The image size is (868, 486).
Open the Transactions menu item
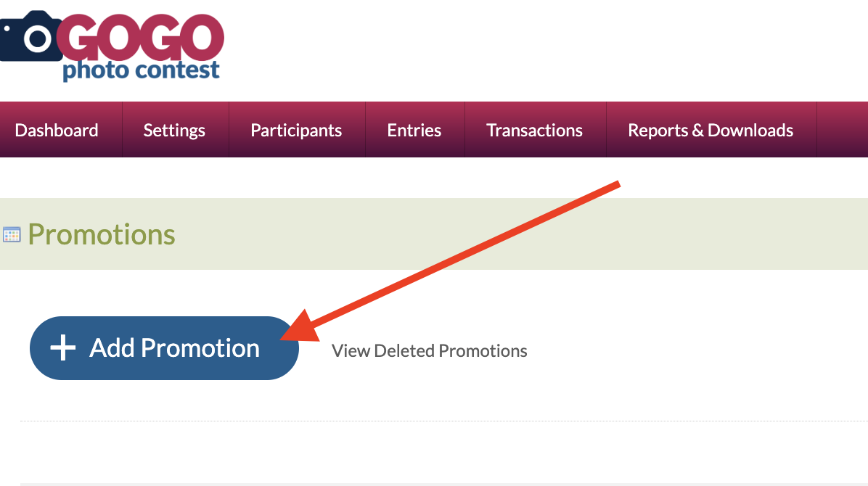534,130
